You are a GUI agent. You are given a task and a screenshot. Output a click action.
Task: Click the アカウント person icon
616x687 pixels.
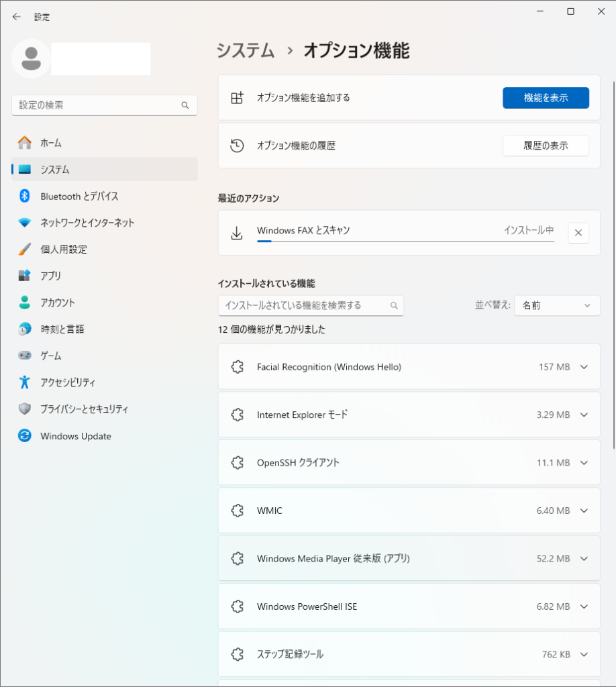[25, 303]
